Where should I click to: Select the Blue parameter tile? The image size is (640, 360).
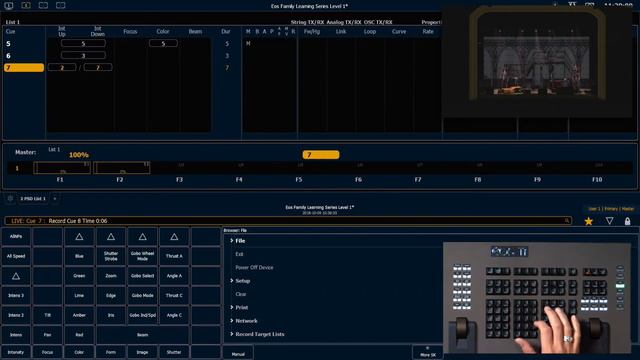(79, 256)
